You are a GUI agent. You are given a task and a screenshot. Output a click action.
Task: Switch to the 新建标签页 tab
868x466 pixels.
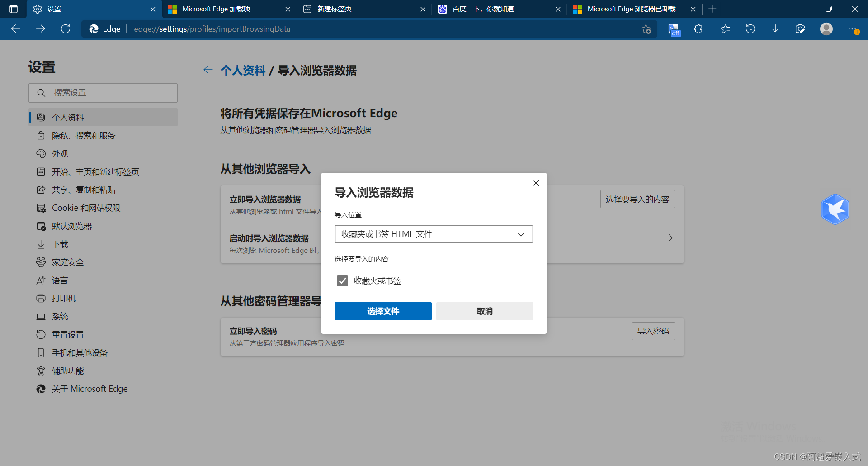365,9
